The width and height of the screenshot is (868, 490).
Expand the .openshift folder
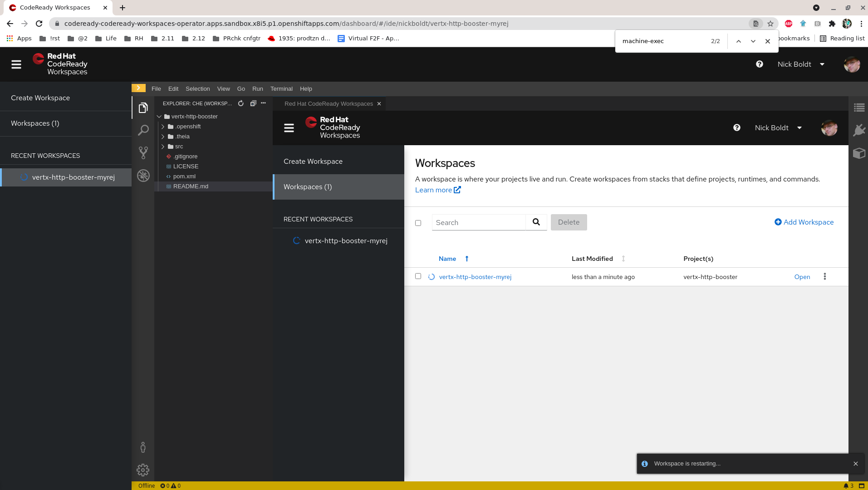[x=163, y=127]
